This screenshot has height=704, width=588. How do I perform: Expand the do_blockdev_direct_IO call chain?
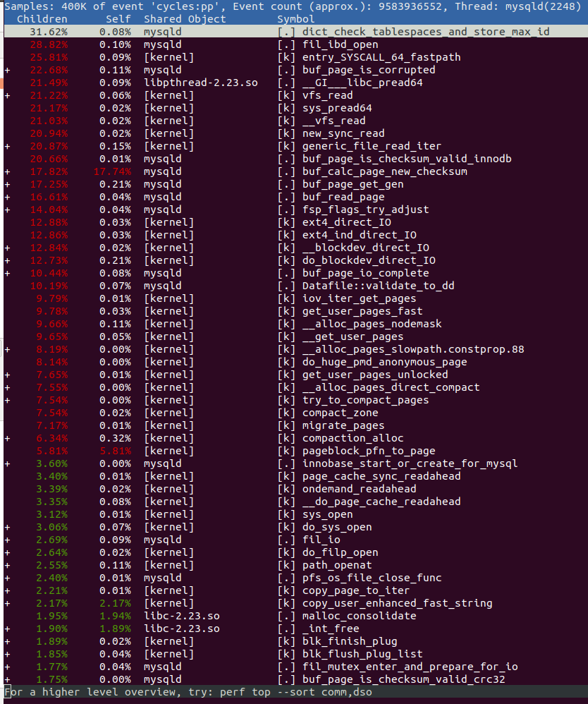(8, 260)
